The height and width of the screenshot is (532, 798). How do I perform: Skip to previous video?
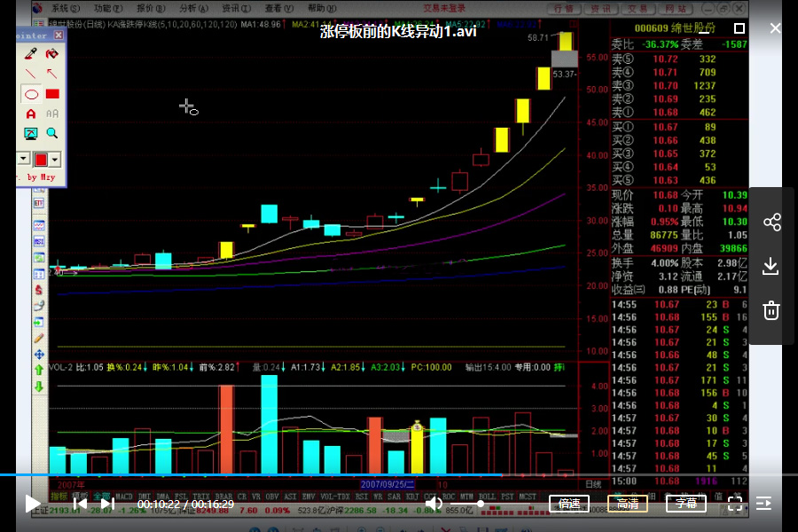click(80, 504)
